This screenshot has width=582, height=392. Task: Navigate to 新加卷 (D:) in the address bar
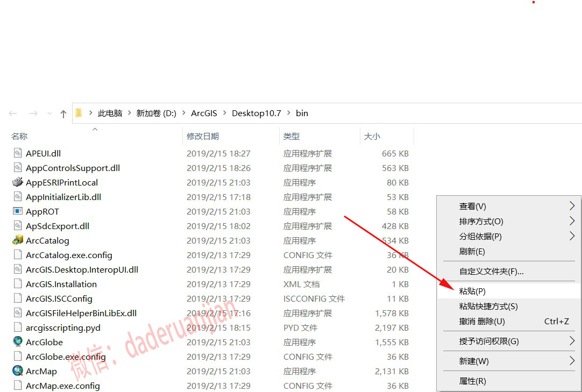point(157,113)
